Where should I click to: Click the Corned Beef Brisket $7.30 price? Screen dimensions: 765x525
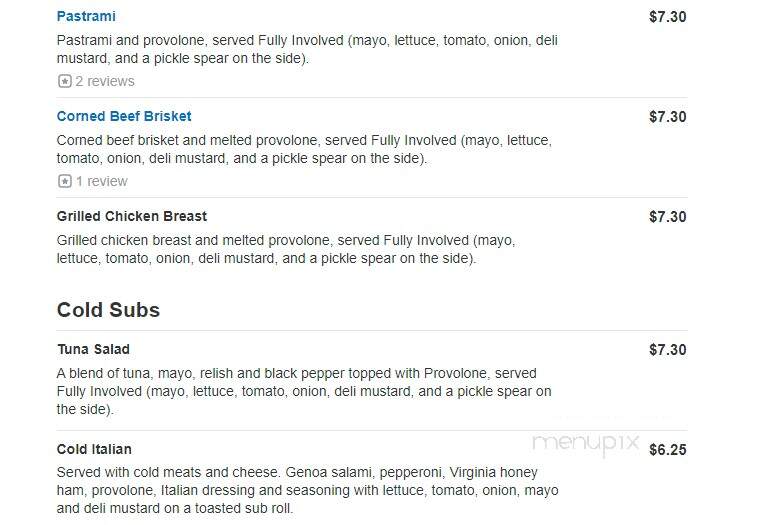(667, 117)
